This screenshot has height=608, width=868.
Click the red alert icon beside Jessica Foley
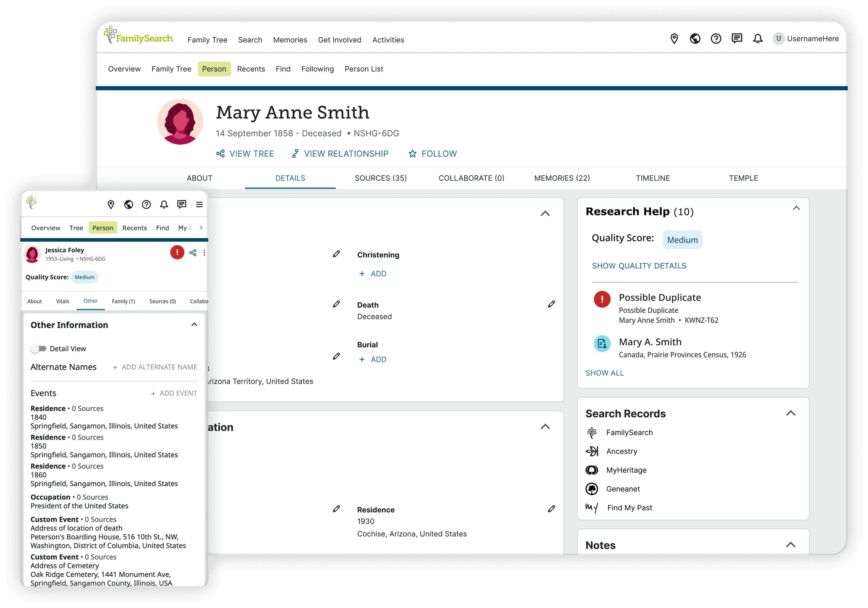tap(177, 252)
